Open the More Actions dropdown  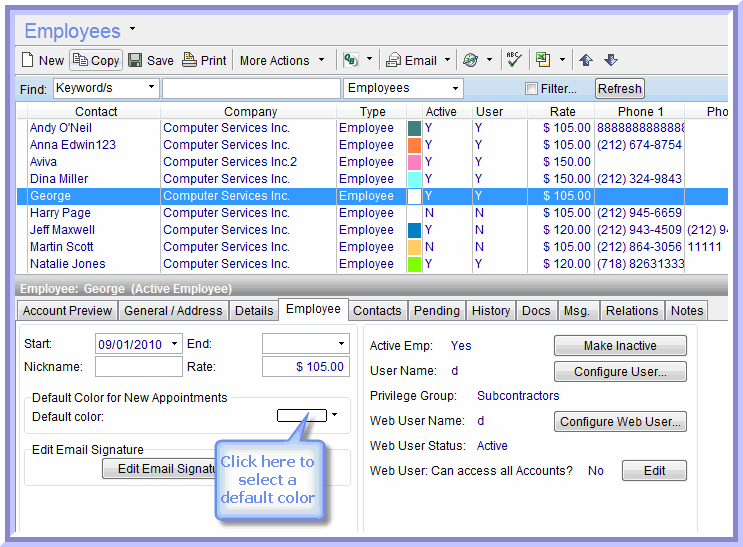pos(282,61)
